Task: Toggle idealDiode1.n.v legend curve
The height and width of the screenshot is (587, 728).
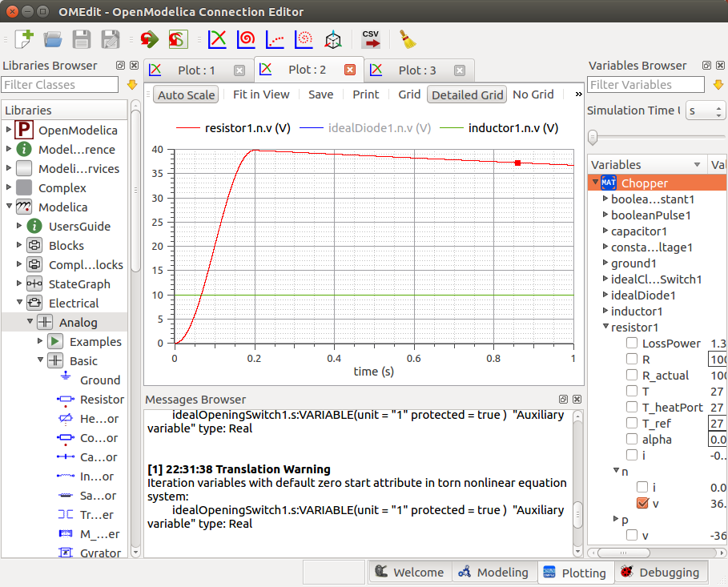Action: 365,127
